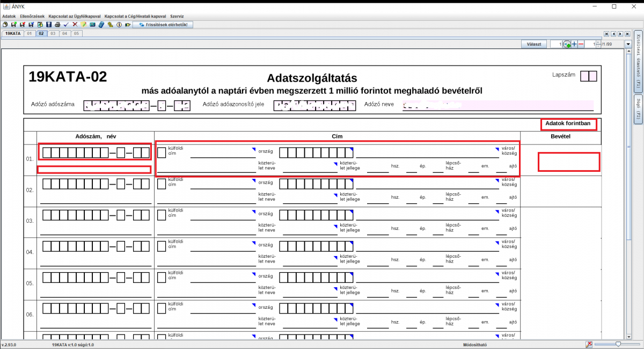Click the yellow hierarchy icon
This screenshot has height=349, width=644.
pyautogui.click(x=110, y=25)
